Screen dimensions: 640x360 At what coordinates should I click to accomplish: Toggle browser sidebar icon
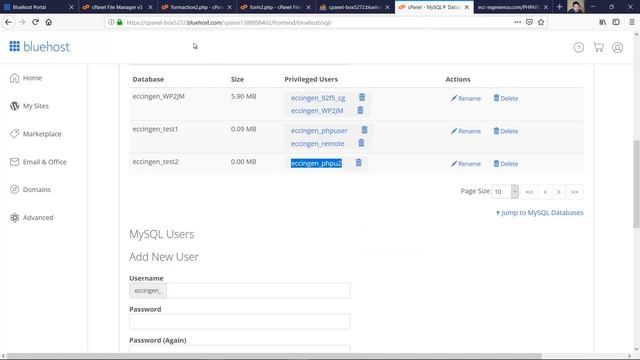click(x=616, y=22)
